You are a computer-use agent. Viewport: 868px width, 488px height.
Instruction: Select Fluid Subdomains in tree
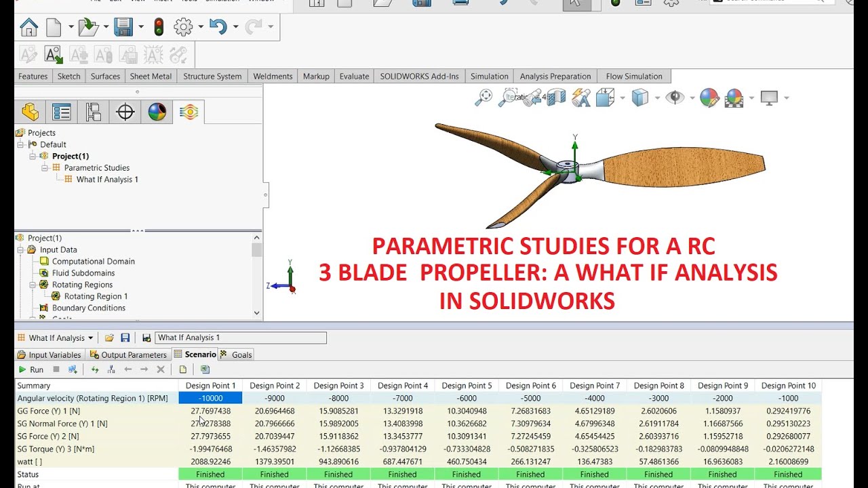[x=83, y=273]
